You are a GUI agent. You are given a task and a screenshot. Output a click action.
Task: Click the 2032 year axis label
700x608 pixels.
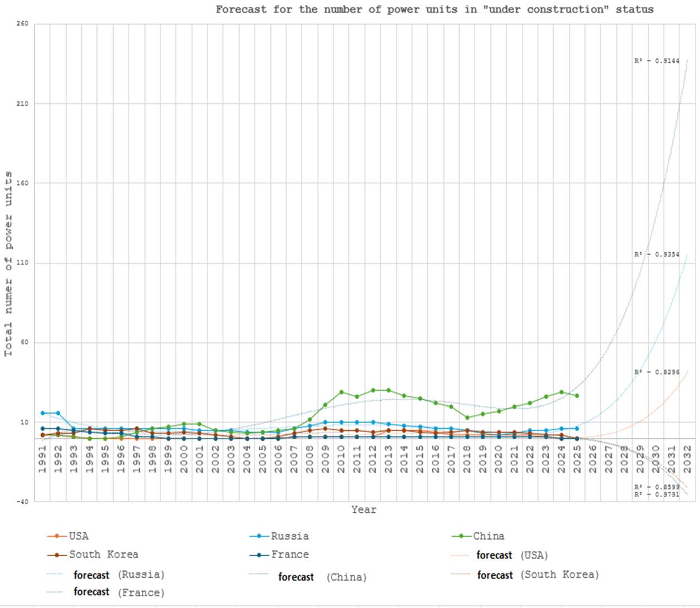tap(688, 459)
